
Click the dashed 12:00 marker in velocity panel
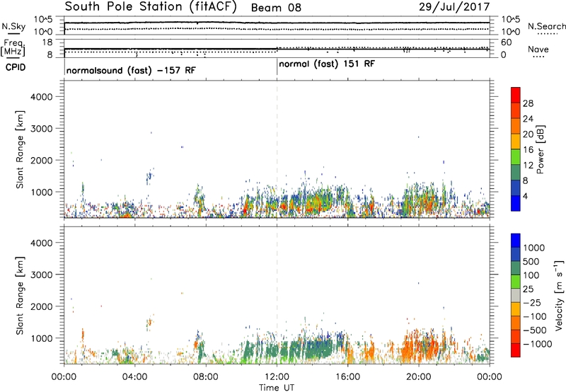[277, 295]
